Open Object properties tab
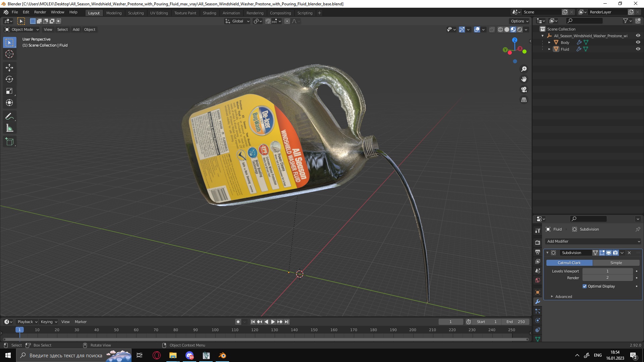This screenshot has width=644, height=362. pos(538,292)
